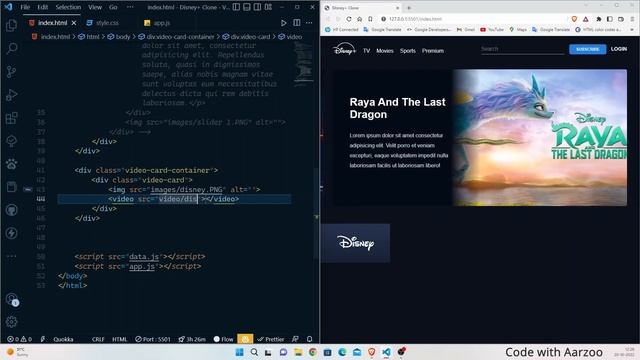
Task: Click Quokka in the status bar
Action: [x=63, y=339]
